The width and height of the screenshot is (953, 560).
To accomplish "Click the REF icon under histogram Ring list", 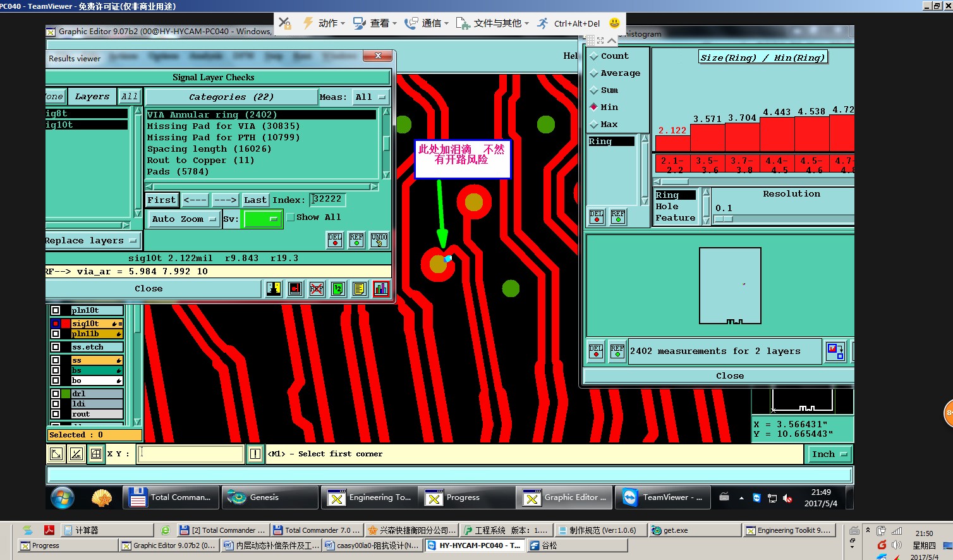I will [x=618, y=217].
